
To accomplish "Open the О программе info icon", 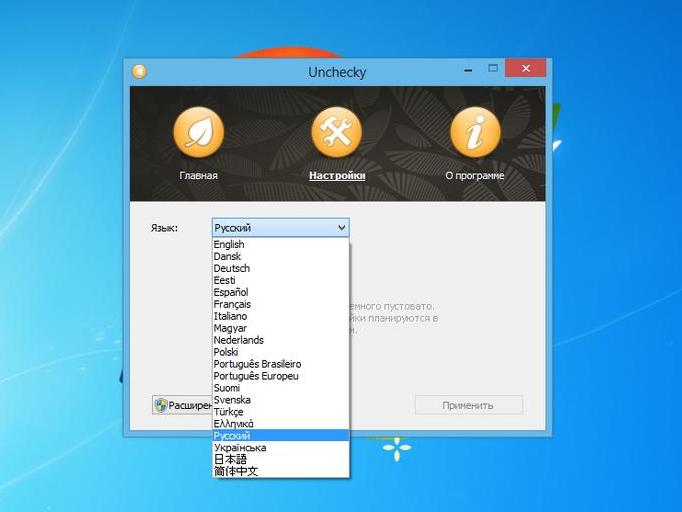I will pyautogui.click(x=475, y=132).
